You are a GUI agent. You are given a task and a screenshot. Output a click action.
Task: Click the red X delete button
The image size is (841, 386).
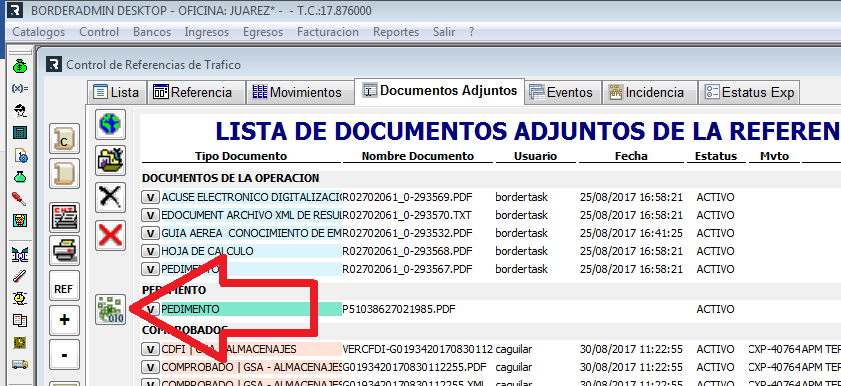coord(110,235)
